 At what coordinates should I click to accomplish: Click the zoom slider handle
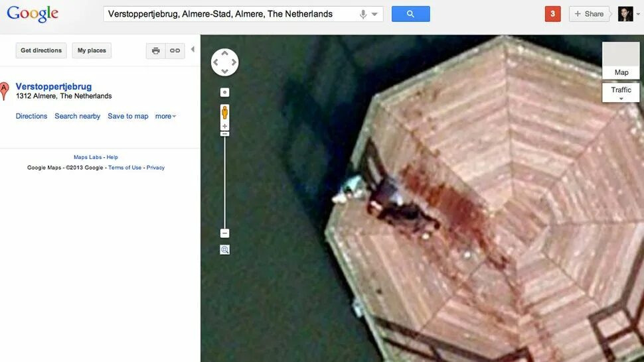224,134
